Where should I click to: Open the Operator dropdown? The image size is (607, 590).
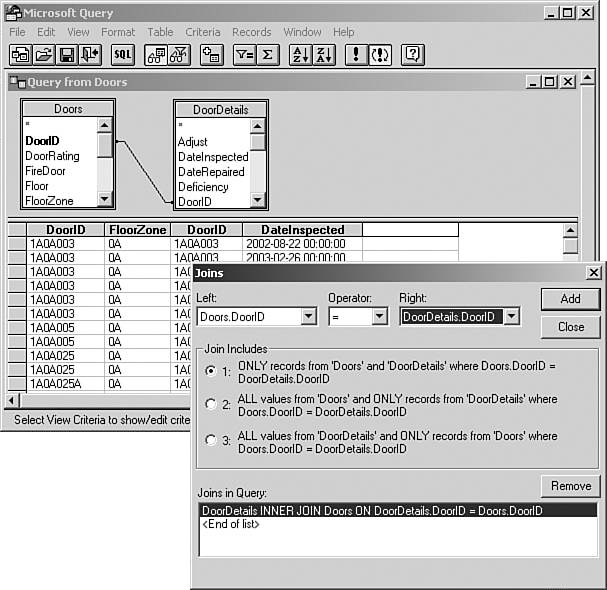(x=379, y=317)
